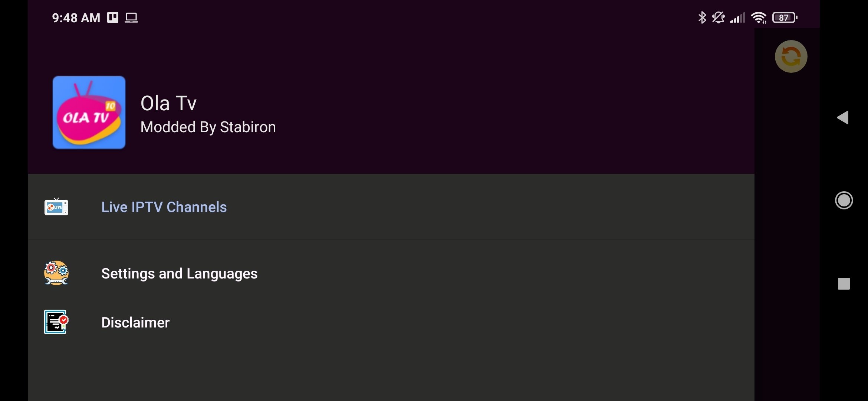Tap the Android home circle button
This screenshot has width=868, height=401.
[844, 200]
